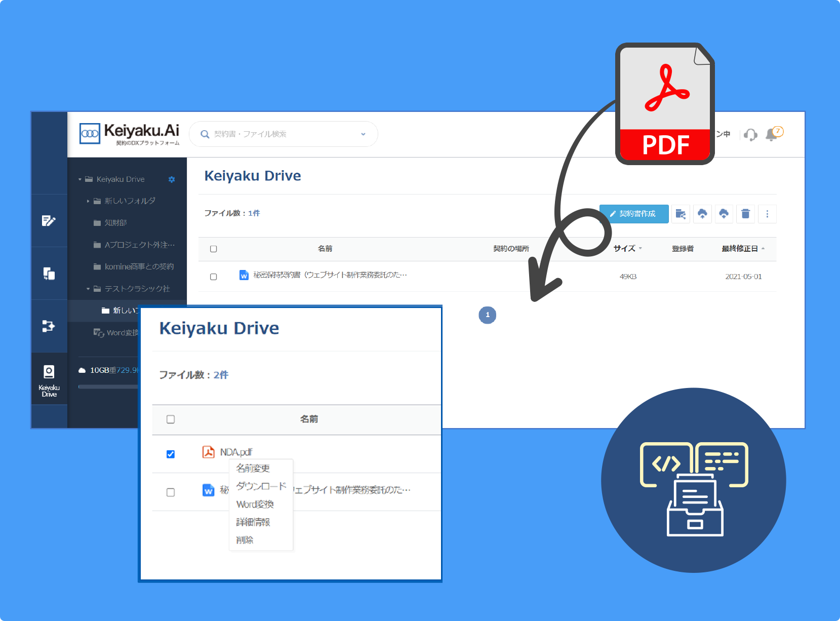Open the contract editing icon in left rail

(x=49, y=221)
